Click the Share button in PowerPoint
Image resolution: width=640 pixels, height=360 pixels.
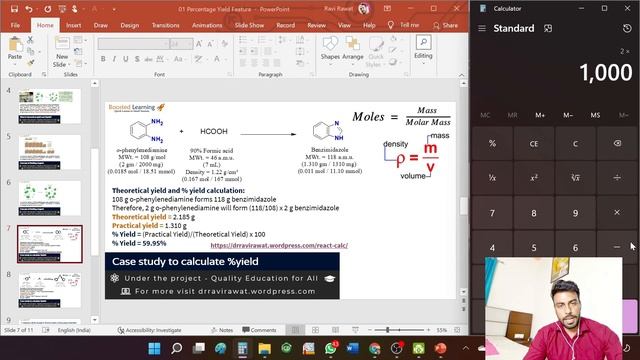tap(446, 25)
